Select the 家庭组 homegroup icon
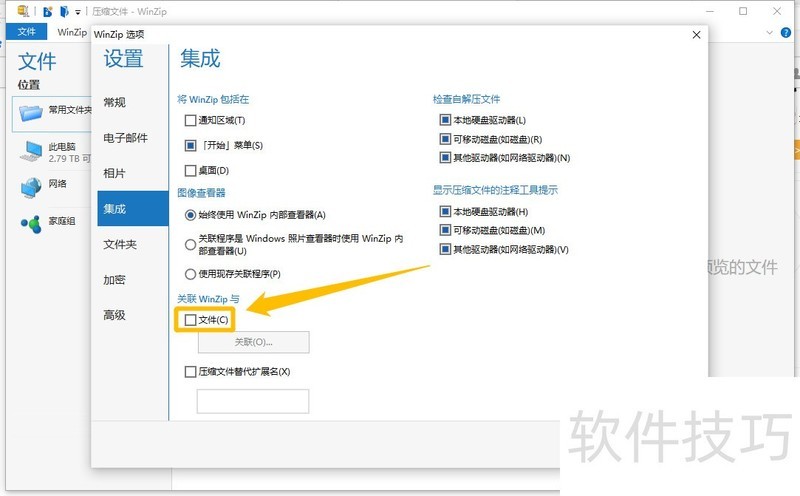 point(31,223)
